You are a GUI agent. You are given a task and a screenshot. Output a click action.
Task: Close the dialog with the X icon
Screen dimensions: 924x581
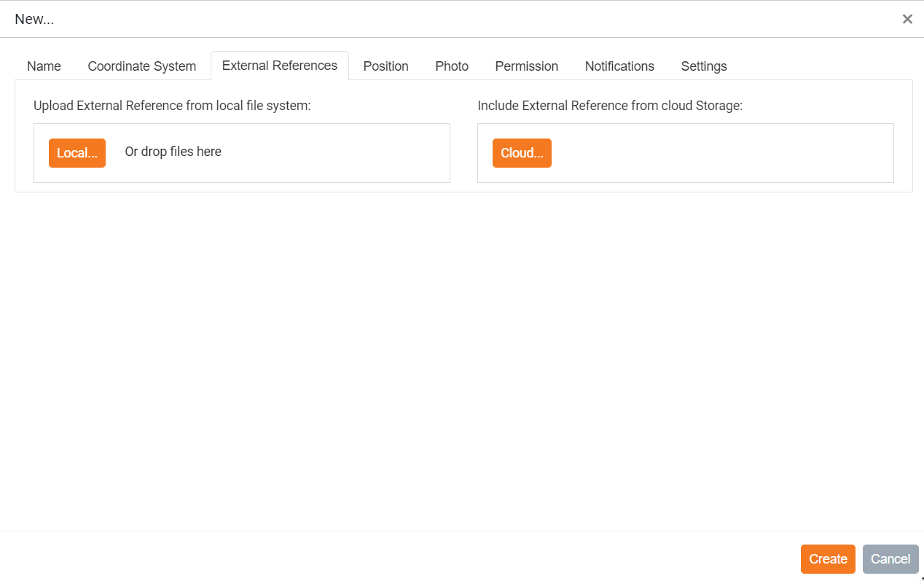click(x=907, y=19)
